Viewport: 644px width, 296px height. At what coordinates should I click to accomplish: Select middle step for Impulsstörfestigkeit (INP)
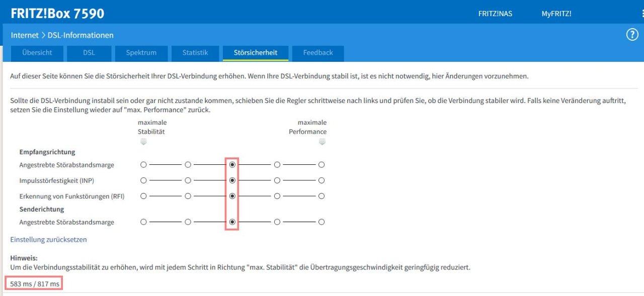point(232,180)
